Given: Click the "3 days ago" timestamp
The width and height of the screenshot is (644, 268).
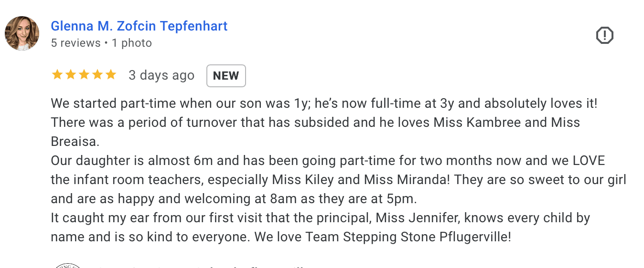Looking at the screenshot, I should pos(161,76).
